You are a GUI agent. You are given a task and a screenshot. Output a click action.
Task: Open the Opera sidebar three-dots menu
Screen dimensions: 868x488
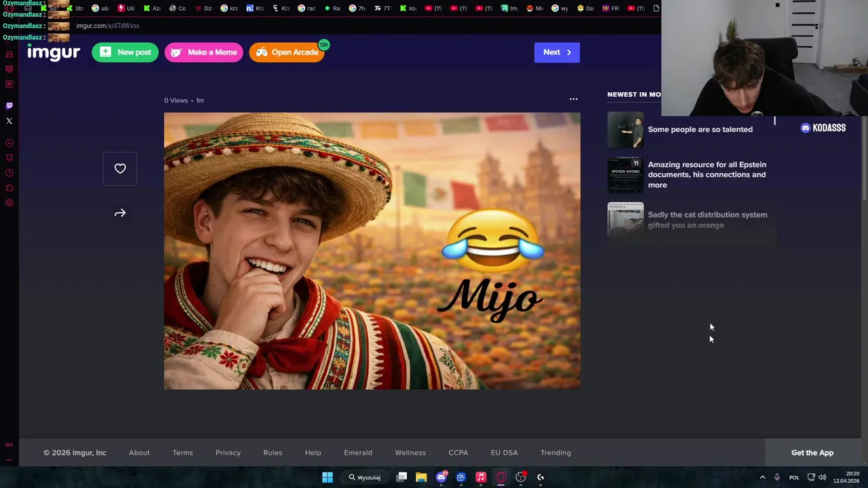pyautogui.click(x=9, y=460)
